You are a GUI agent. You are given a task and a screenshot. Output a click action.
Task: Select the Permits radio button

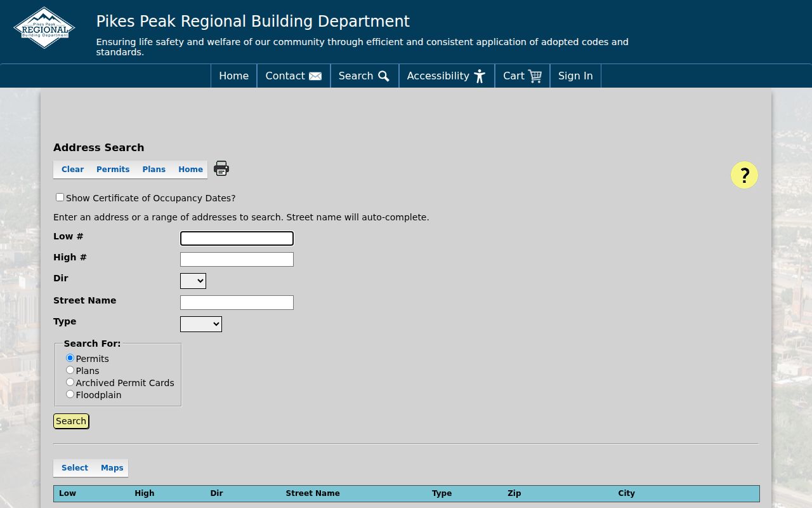(x=70, y=358)
